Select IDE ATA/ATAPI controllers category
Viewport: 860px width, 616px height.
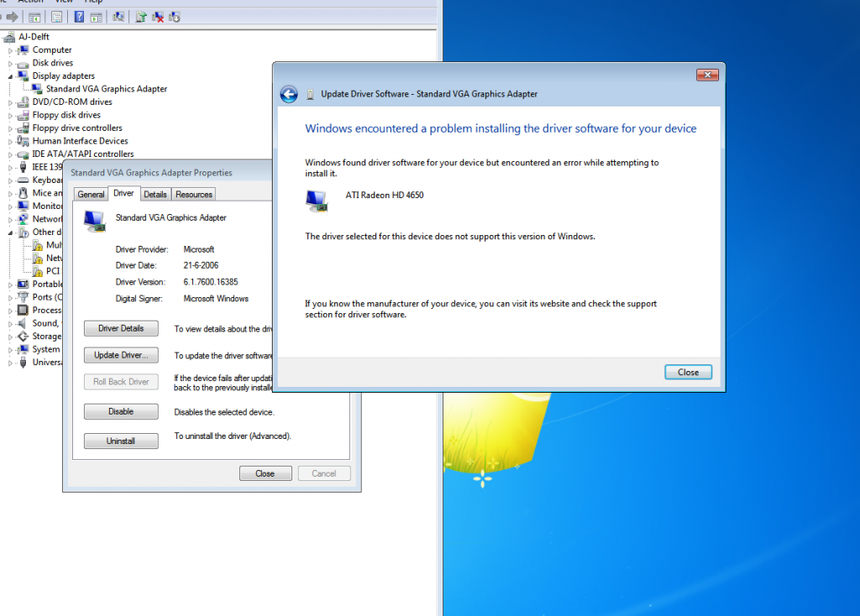click(x=82, y=154)
